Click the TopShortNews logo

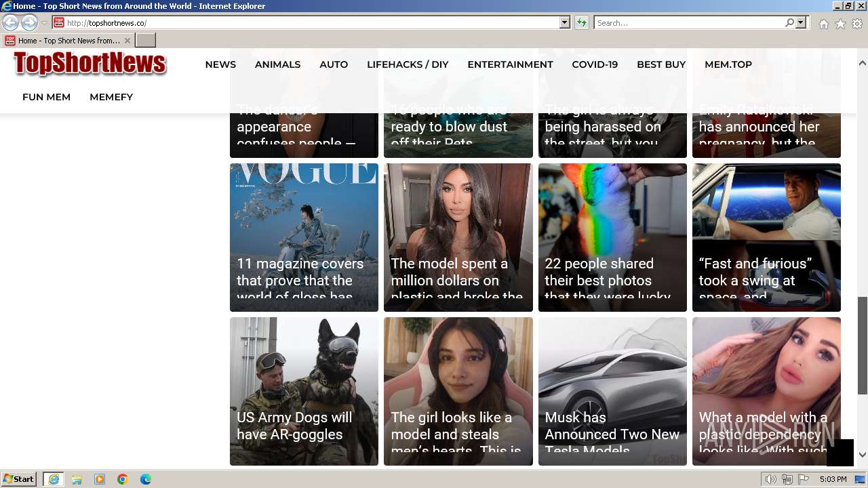pyautogui.click(x=90, y=64)
